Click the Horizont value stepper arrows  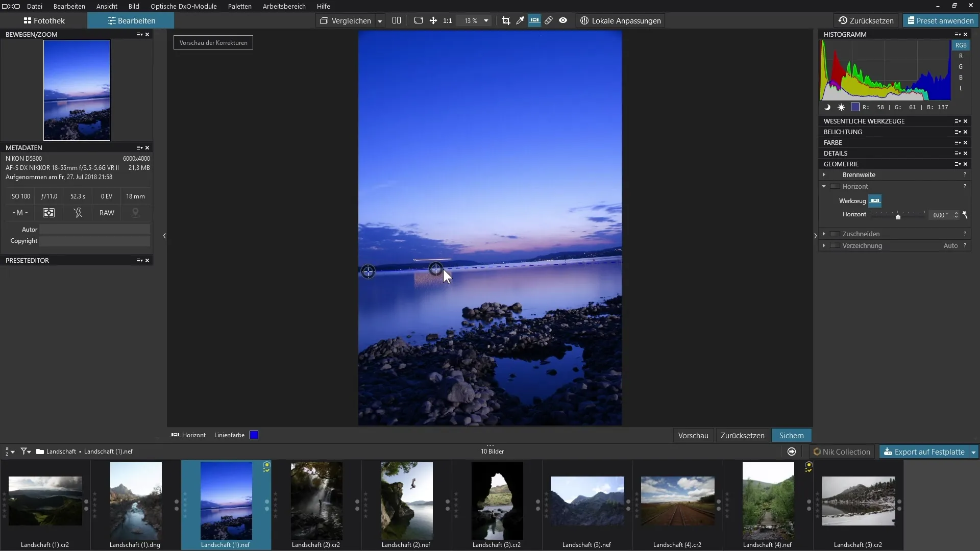956,215
